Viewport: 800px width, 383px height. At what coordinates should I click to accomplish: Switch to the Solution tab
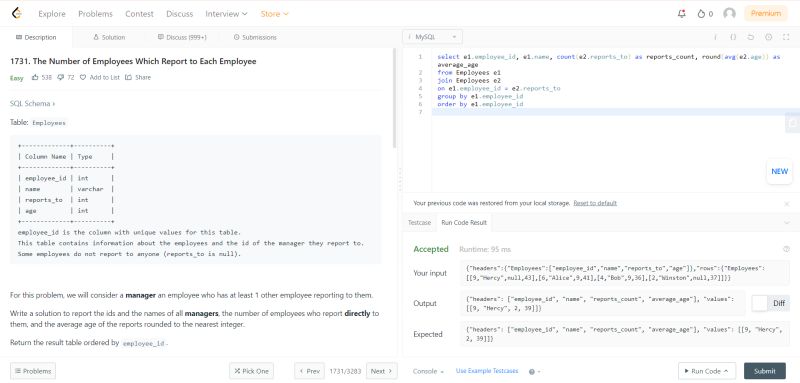coord(109,37)
